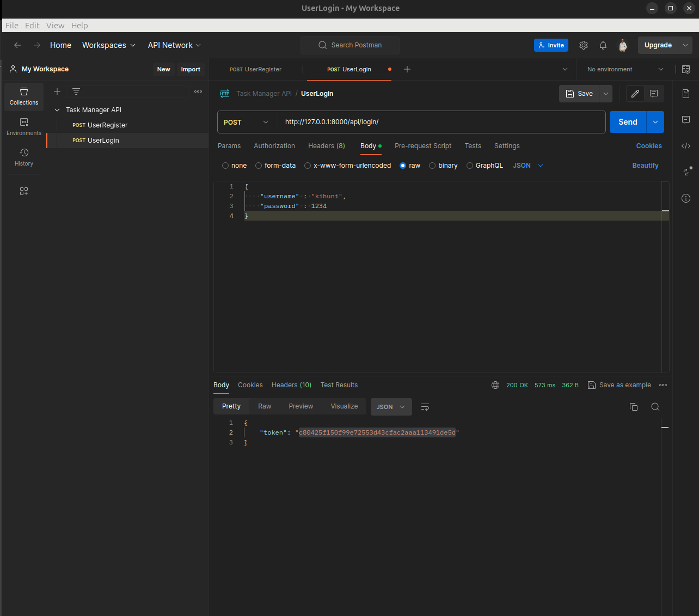Open the No environment dropdown
The image size is (699, 616).
[625, 69]
